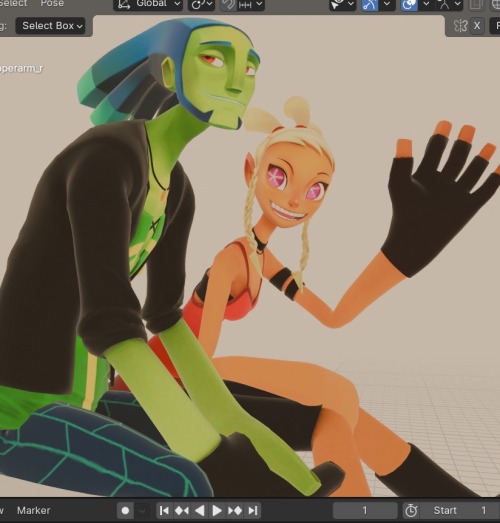The image size is (500, 523).
Task: Open the Marker menu in timeline
Action: click(33, 510)
